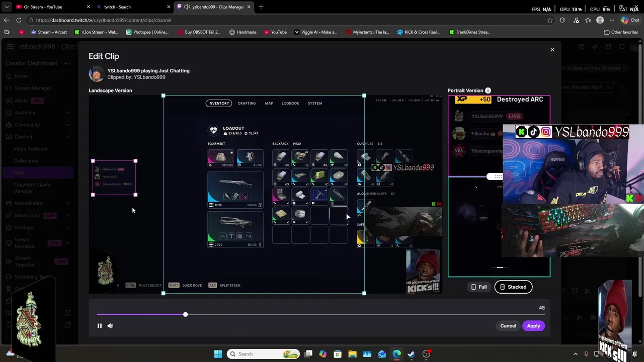Select the Stacked portrait layout

coord(513,287)
